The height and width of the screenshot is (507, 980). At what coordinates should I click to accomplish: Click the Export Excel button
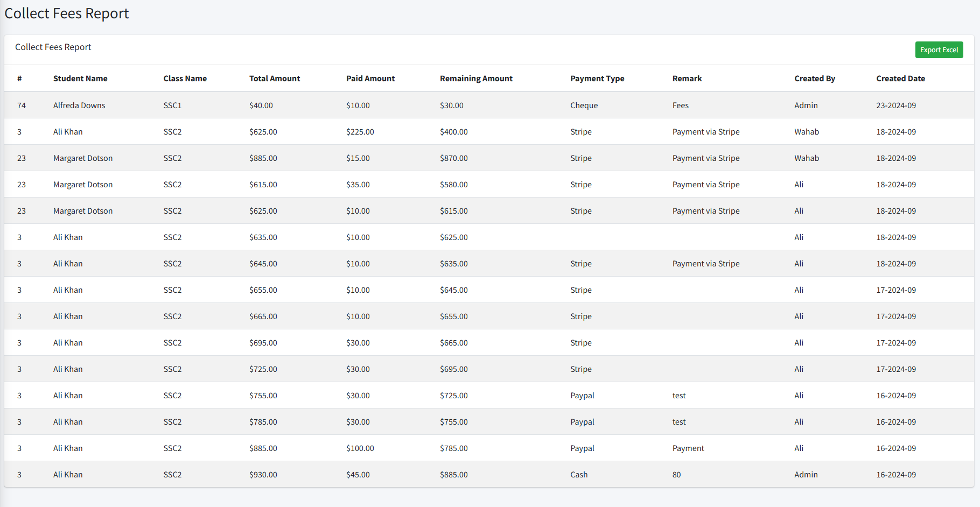tap(939, 50)
